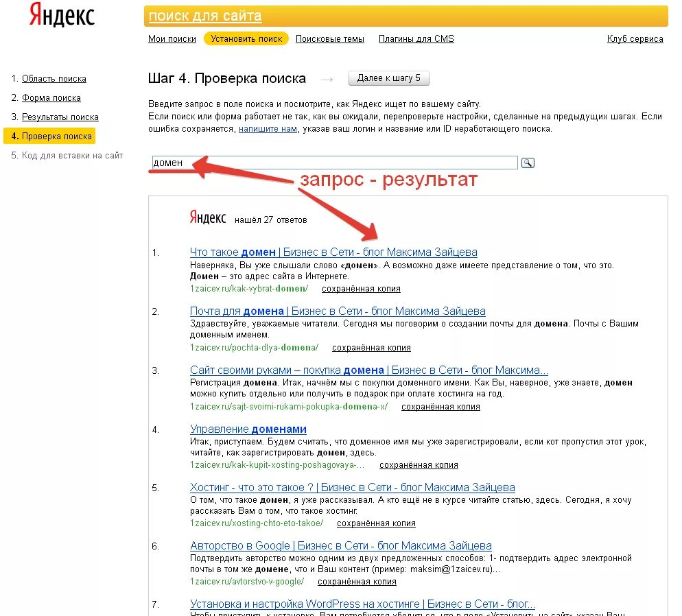This screenshot has height=616, width=682.
Task: Select step 4 Проверка поиска
Action: [x=49, y=136]
